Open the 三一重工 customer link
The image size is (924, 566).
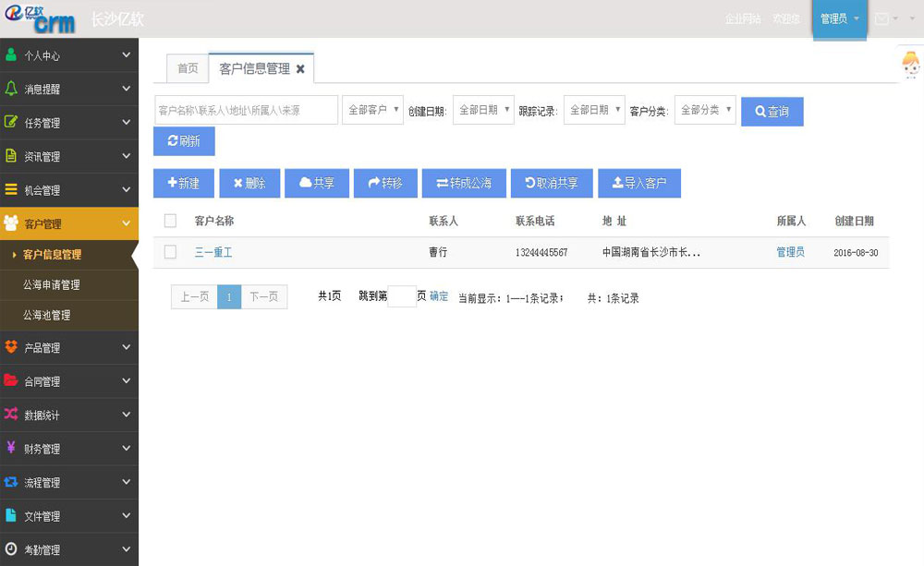pyautogui.click(x=213, y=252)
